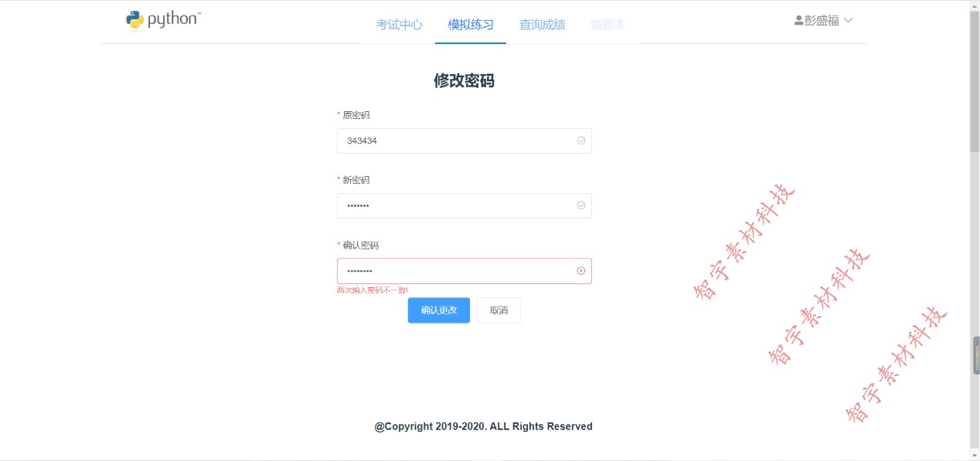Click the 确认更改 button
The width and height of the screenshot is (980, 461).
439,310
